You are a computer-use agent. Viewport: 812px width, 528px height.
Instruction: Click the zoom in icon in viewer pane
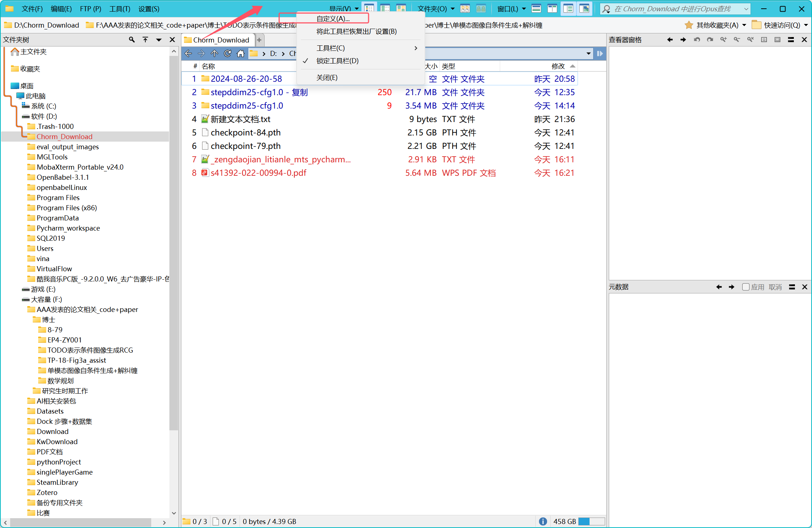[x=723, y=40]
